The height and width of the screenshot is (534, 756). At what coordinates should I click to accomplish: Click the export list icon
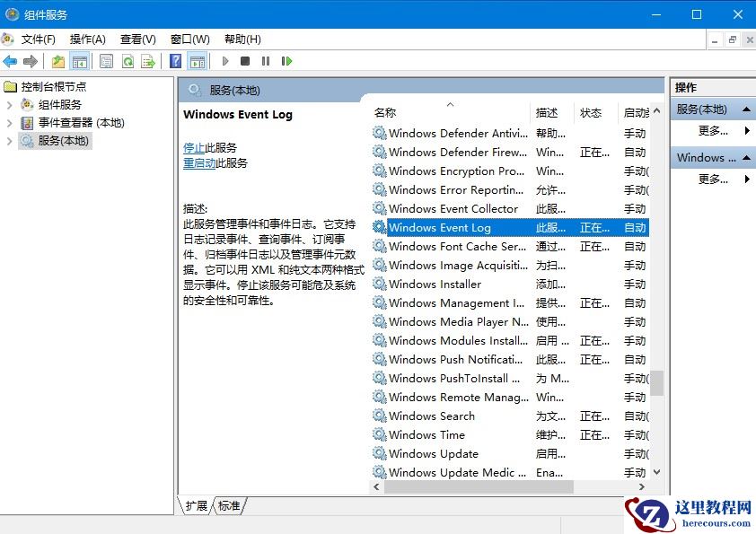tap(150, 61)
